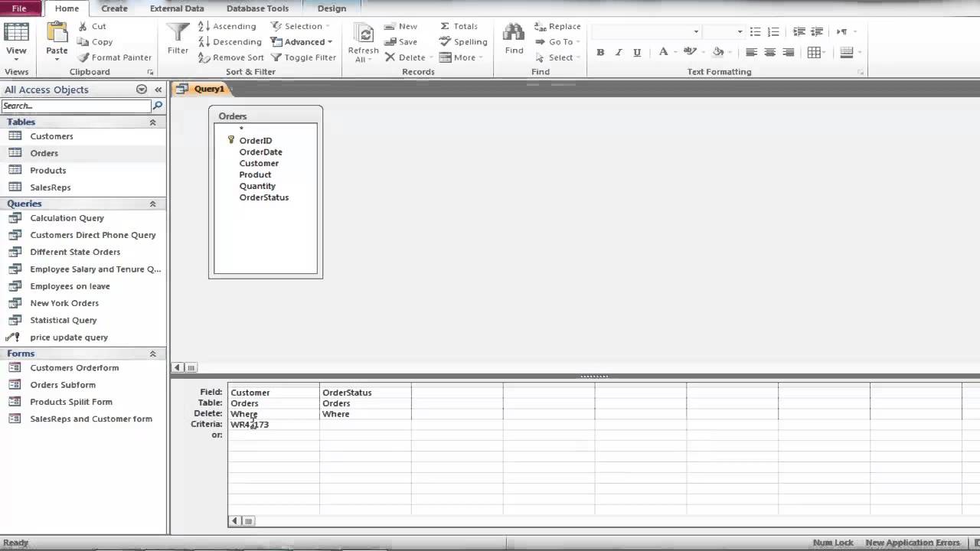The height and width of the screenshot is (551, 980).
Task: Open the Design ribbon tab
Action: (x=332, y=8)
